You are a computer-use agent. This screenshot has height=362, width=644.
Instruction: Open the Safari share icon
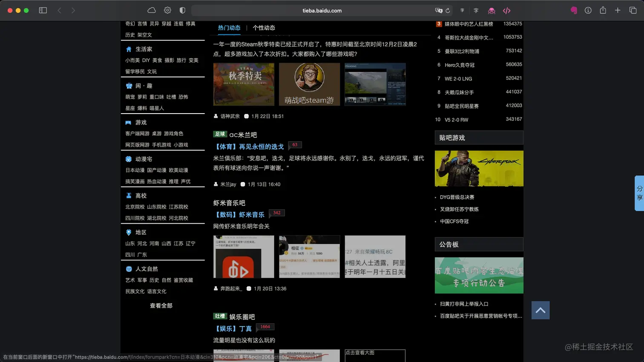[x=603, y=10]
